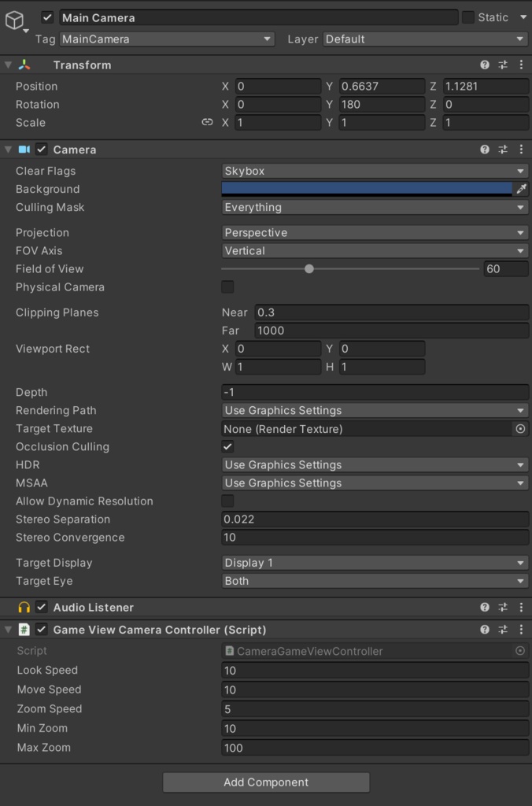Toggle the Scale constrain proportions link icon
The width and height of the screenshot is (532, 806).
tap(205, 123)
